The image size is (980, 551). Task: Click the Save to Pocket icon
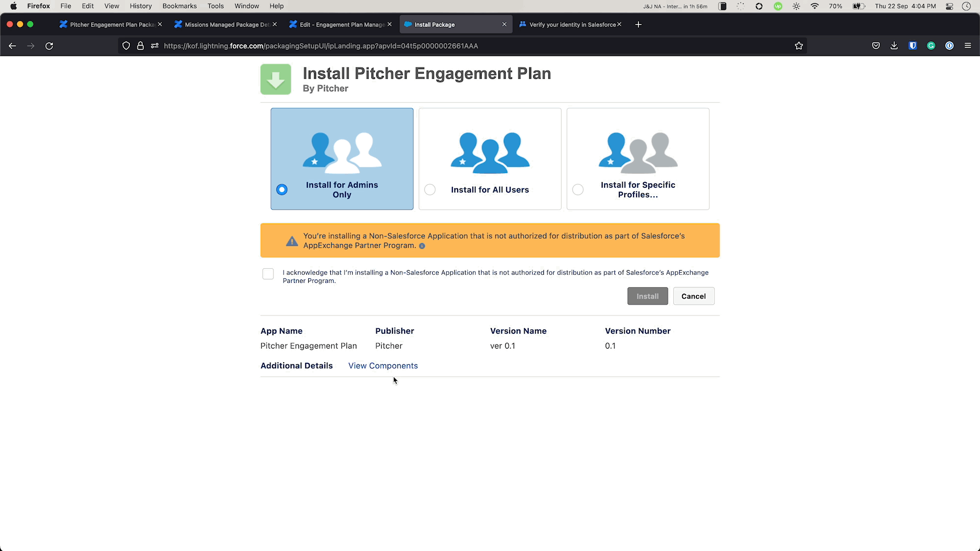click(x=876, y=46)
